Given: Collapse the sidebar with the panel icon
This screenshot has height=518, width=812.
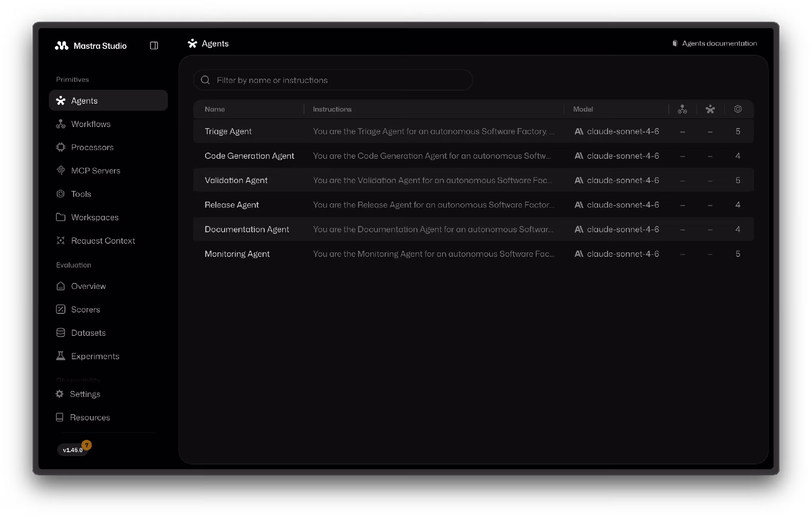Looking at the screenshot, I should 154,46.
